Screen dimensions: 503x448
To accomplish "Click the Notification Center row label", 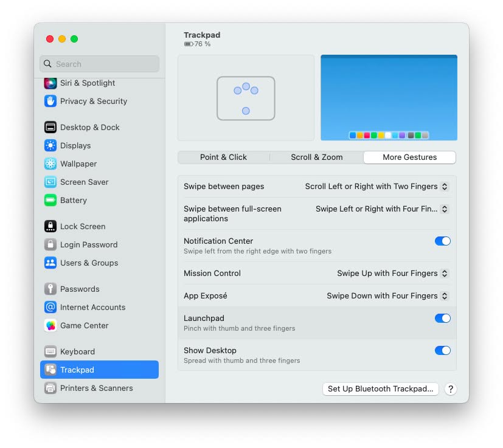I will click(218, 241).
